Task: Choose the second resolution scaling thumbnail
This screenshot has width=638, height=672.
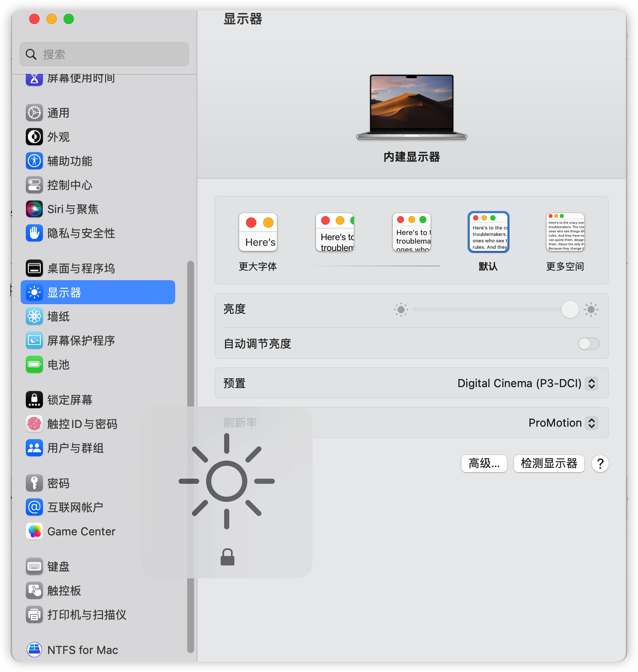Action: click(x=335, y=232)
